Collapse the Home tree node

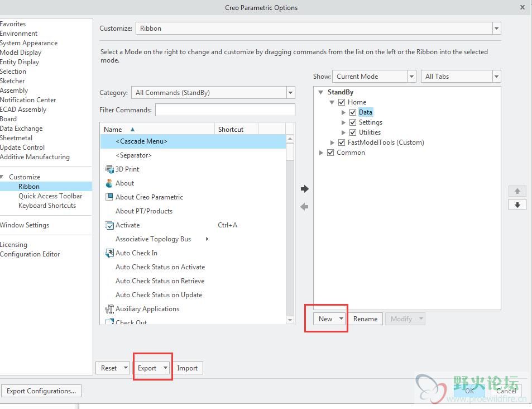pyautogui.click(x=332, y=102)
